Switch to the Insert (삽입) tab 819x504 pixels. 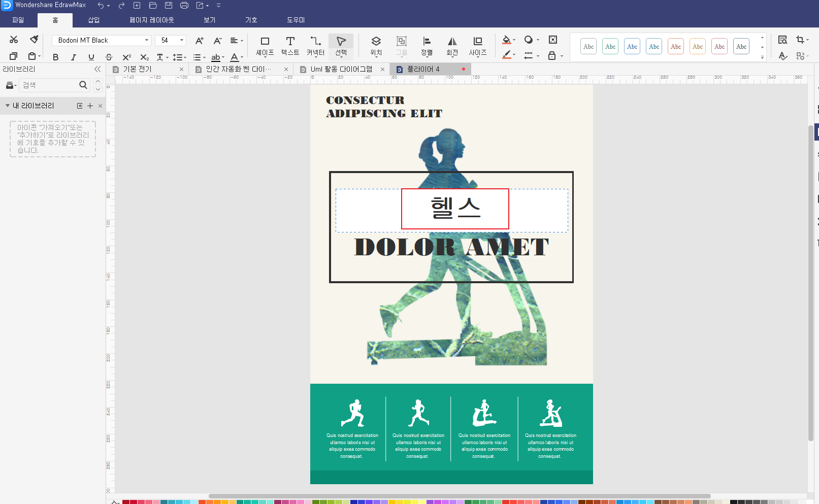94,20
